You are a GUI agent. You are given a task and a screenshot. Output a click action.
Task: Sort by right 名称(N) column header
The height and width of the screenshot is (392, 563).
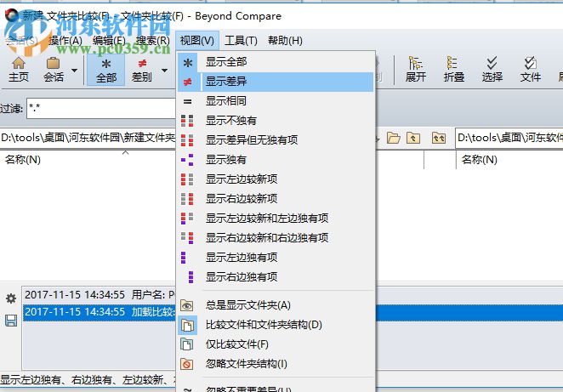point(479,160)
